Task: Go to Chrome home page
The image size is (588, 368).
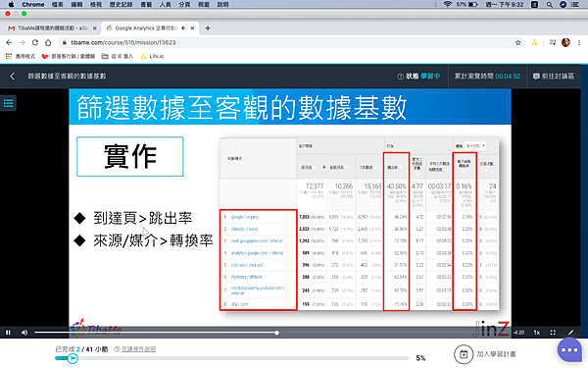Action: (x=48, y=42)
